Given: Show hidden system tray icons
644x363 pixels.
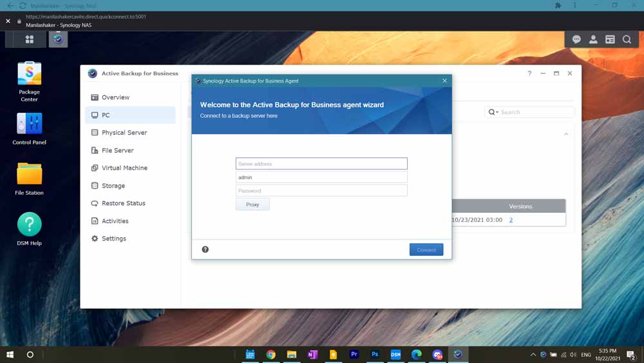Looking at the screenshot, I should pos(533,355).
